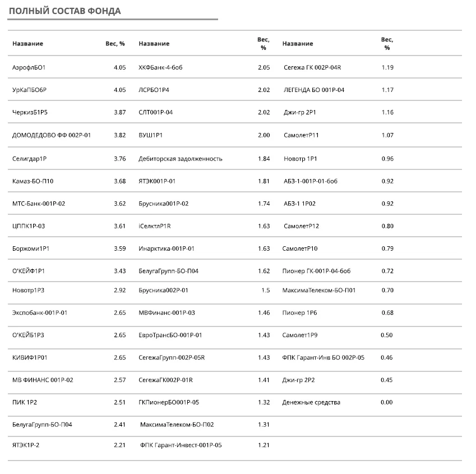Select the МаксимаТелеком-БО-П02 entry
This screenshot has height=474, width=476.
point(177,424)
